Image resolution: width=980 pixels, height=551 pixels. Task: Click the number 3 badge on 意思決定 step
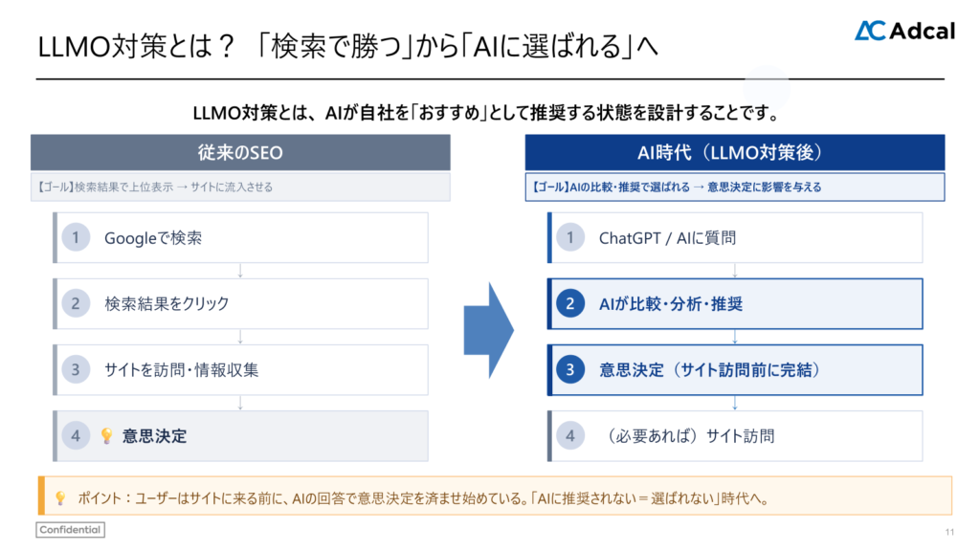pos(572,369)
